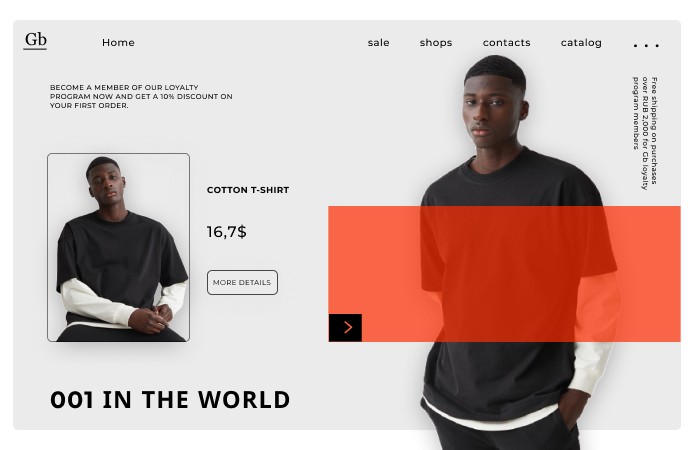Open the contacts page
This screenshot has height=450, width=700.
click(x=507, y=42)
